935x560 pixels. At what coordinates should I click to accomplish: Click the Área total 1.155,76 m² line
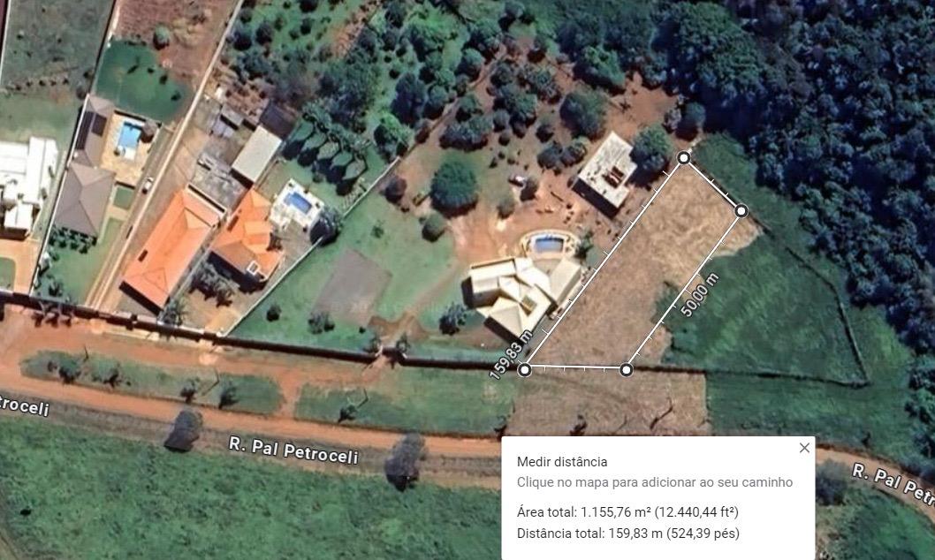coord(627,511)
